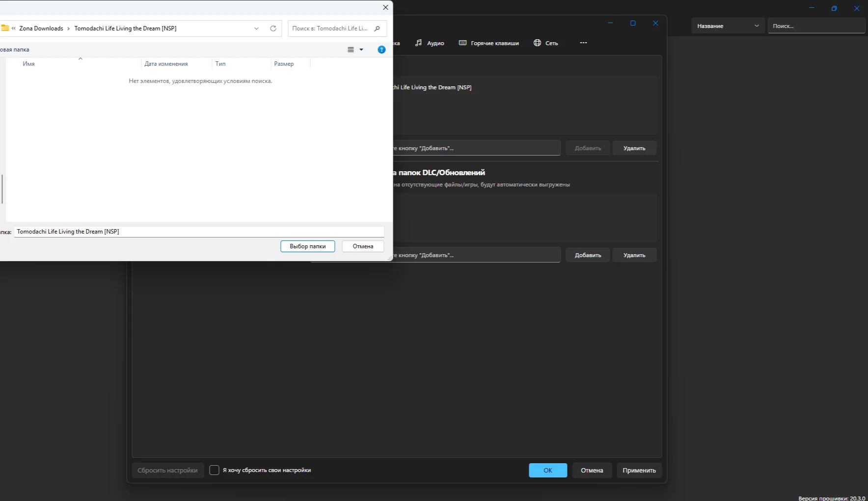The height and width of the screenshot is (501, 868).
Task: Expand the address bar history dropdown
Action: pos(256,28)
